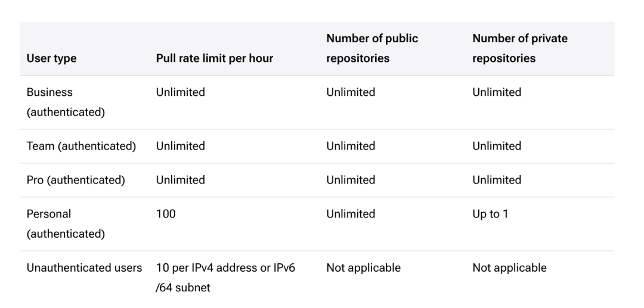Image resolution: width=644 pixels, height=308 pixels.
Task: Click Team row's pull rate limit "Unlimited"
Action: point(180,146)
